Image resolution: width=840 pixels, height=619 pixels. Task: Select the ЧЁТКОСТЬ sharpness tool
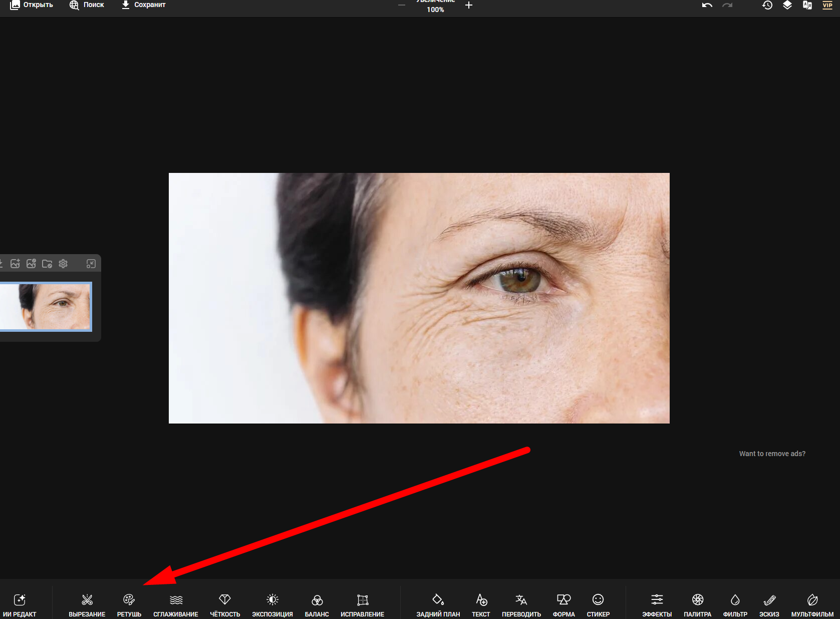tap(225, 605)
